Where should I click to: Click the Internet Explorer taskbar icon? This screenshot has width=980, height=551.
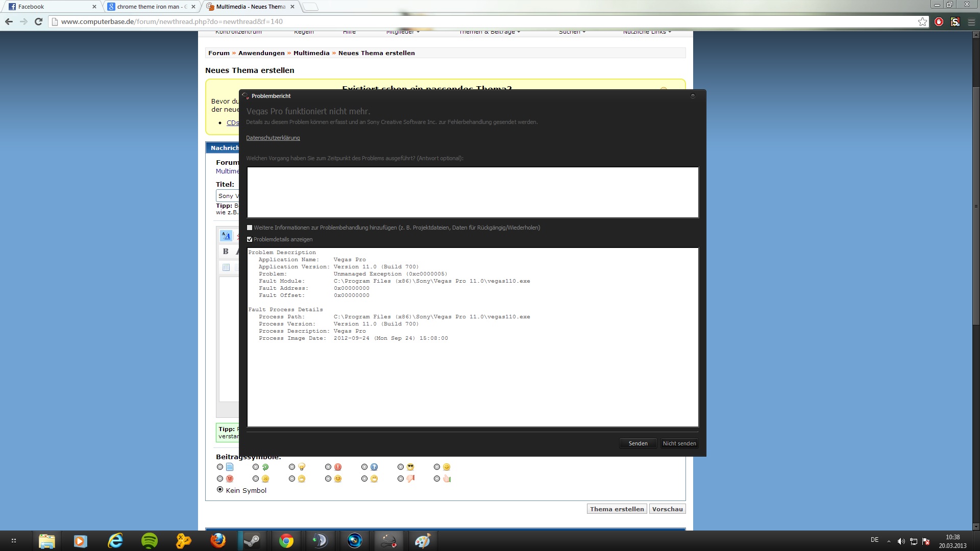[x=115, y=540]
